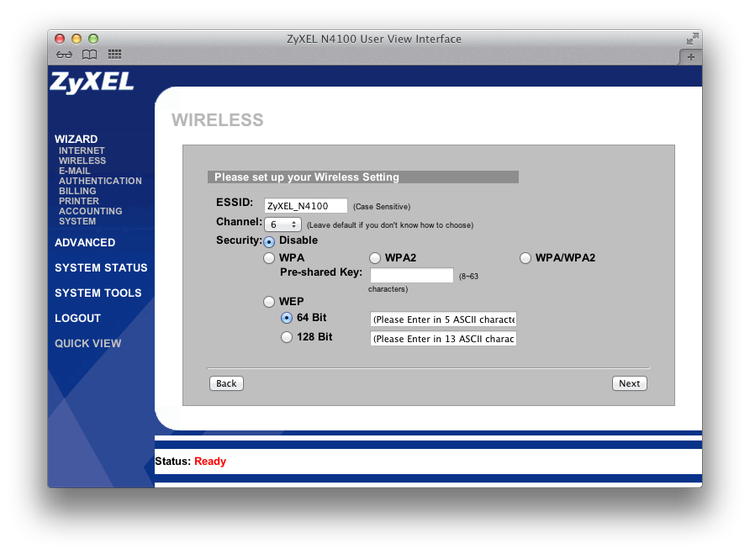The image size is (750, 554).
Task: Open the Channel dropdown showing 6
Action: click(x=283, y=224)
